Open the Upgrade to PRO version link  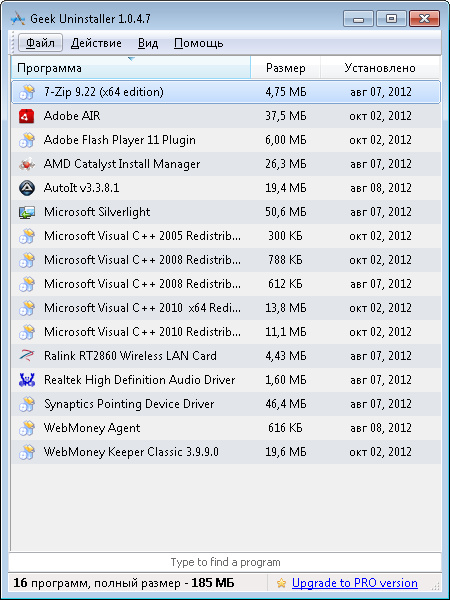point(354,583)
